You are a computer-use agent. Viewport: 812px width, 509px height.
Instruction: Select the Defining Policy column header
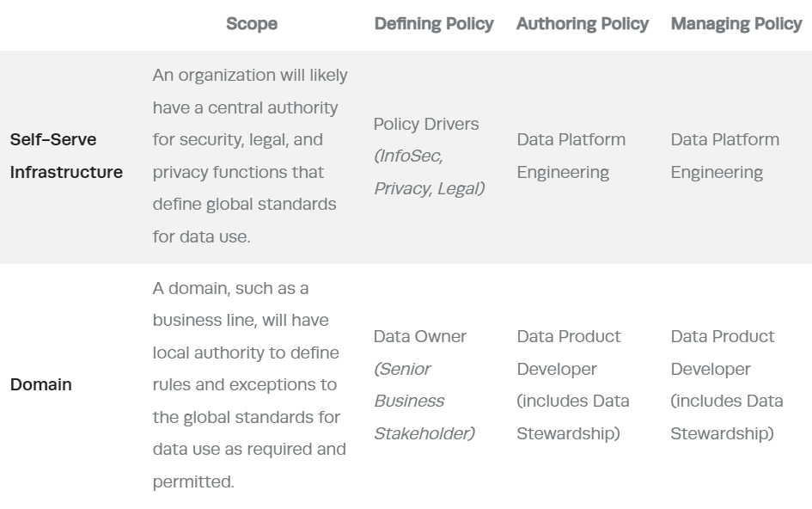pos(434,24)
